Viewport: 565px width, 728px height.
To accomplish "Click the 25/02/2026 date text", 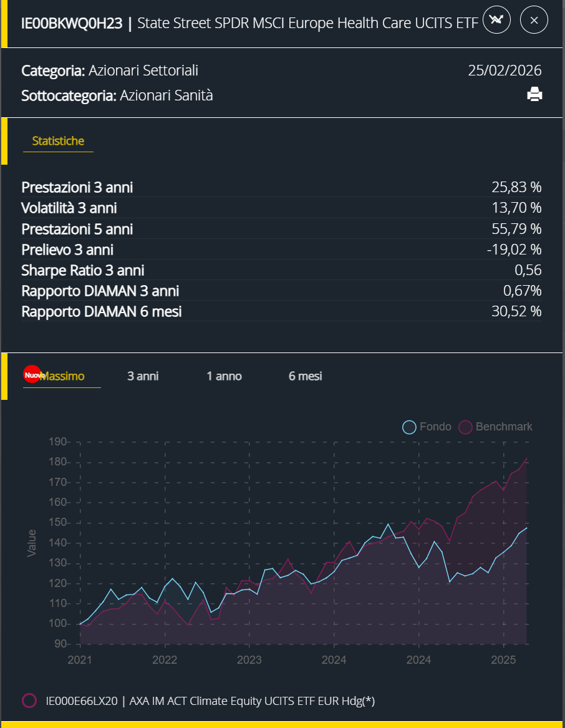I will (505, 70).
